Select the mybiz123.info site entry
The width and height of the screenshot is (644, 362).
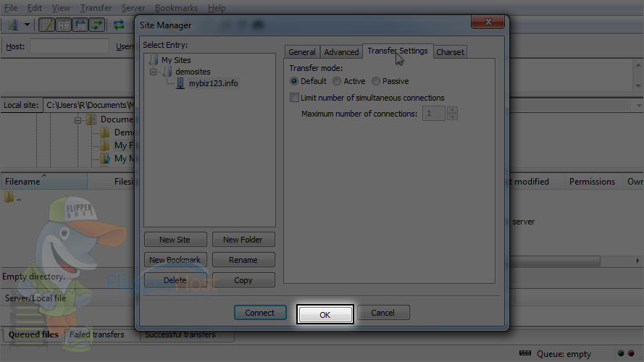point(213,83)
